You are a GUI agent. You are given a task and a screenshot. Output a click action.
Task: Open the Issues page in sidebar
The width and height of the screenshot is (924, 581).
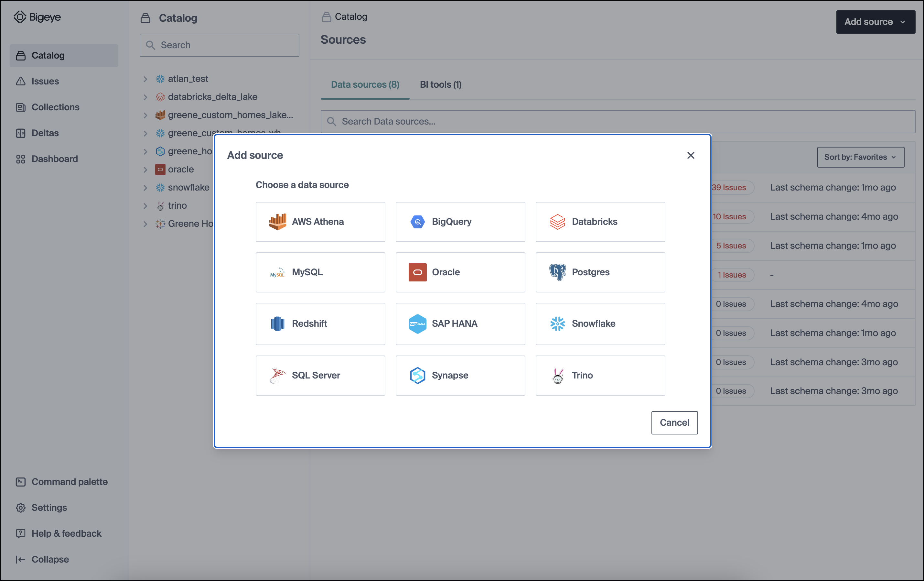tap(45, 82)
